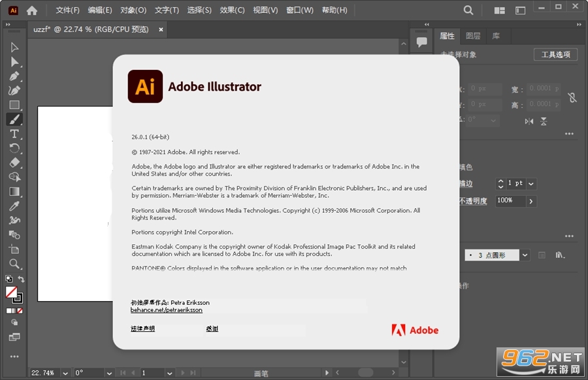Select the Selection tool arrow
The width and height of the screenshot is (588, 380).
[x=14, y=48]
